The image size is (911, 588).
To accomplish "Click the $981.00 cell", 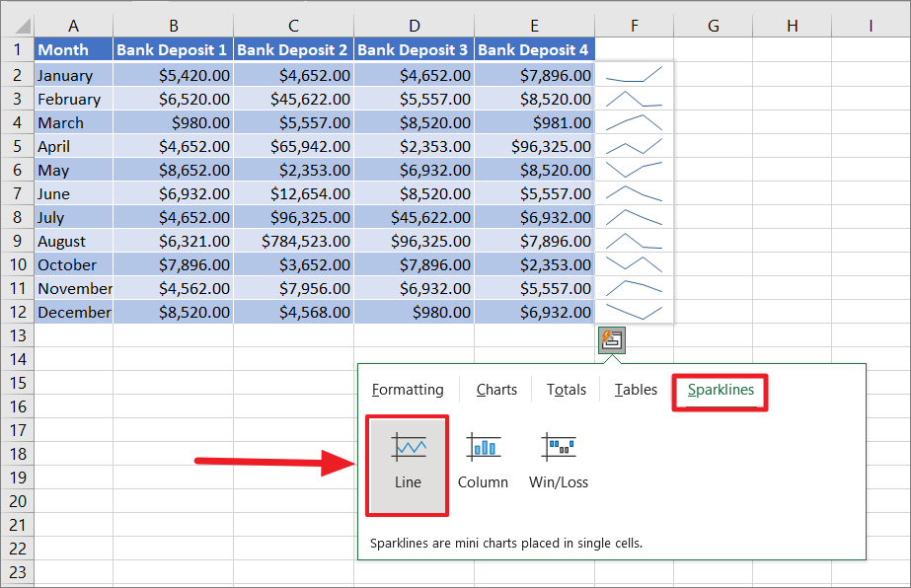I will [535, 122].
